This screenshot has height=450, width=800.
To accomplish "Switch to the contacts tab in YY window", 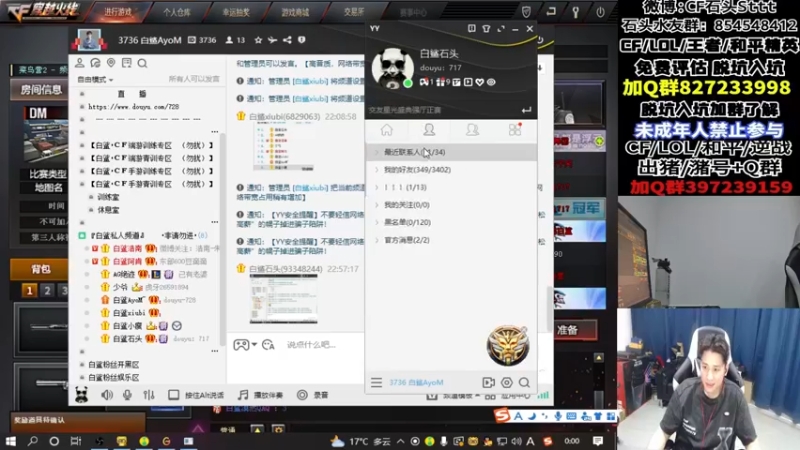I will [x=429, y=130].
